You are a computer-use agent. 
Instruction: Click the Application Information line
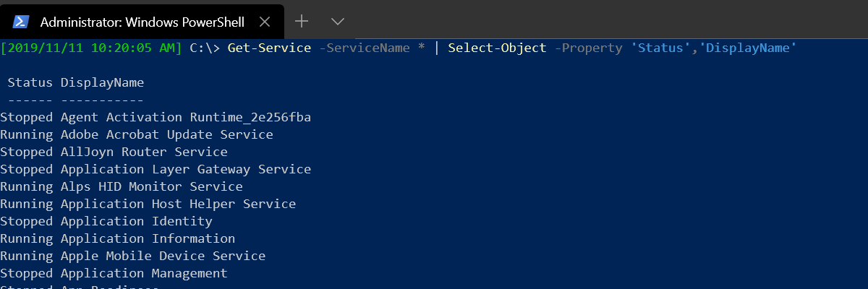(118, 238)
